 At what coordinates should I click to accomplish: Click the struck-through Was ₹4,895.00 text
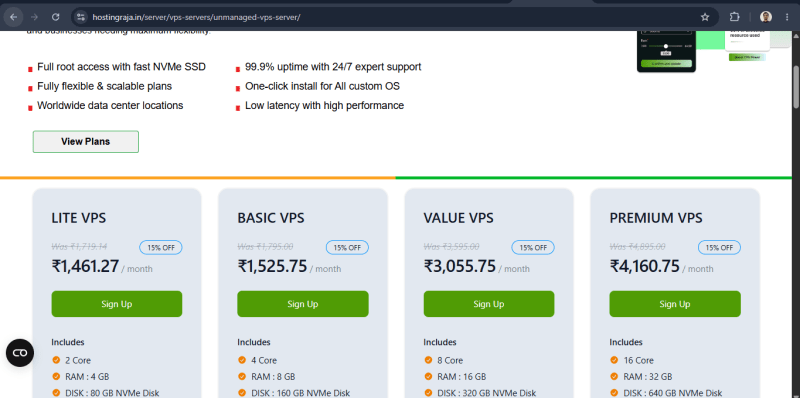637,246
